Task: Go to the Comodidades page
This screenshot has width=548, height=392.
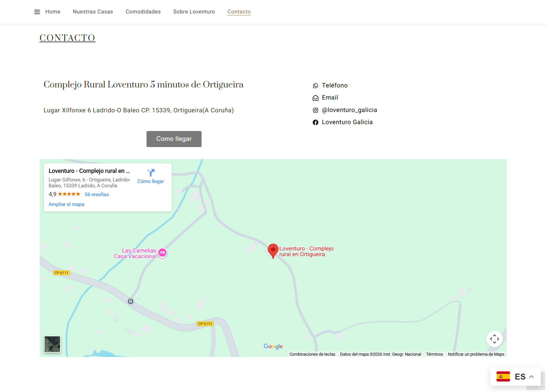Action: coord(143,12)
